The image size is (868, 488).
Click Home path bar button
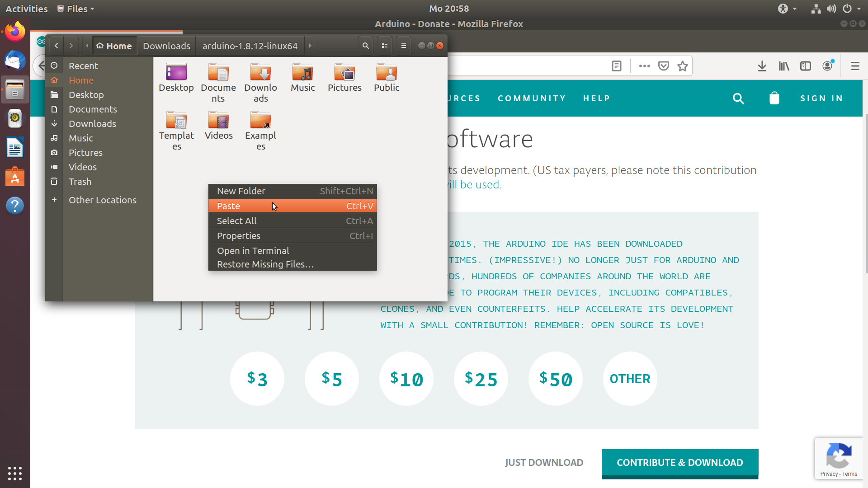pyautogui.click(x=114, y=46)
